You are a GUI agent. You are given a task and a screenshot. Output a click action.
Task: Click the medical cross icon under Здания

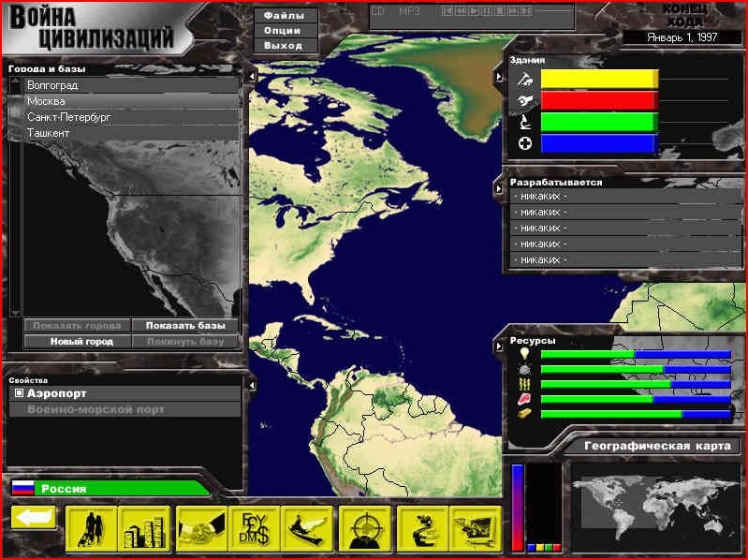coord(525,143)
